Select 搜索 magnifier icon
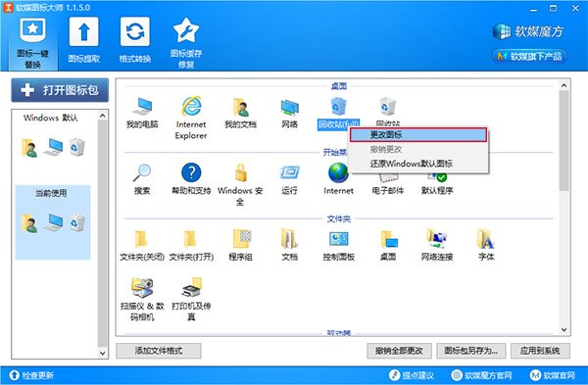 click(142, 179)
